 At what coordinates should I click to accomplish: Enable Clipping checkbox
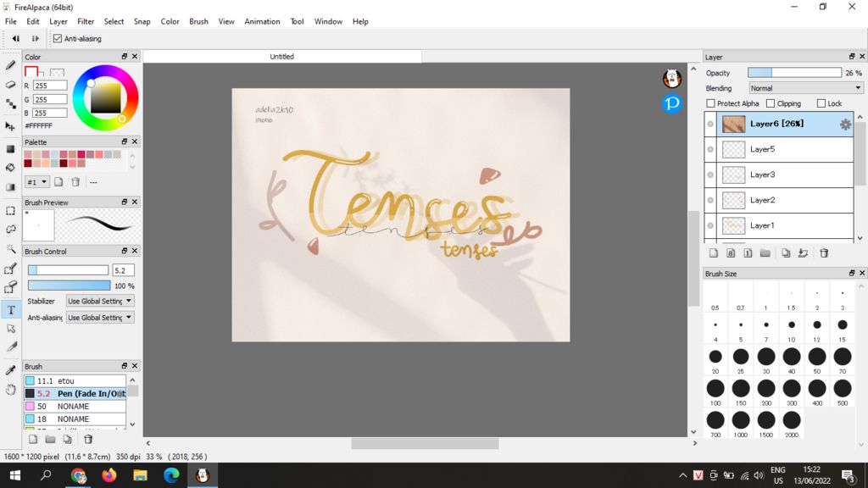[x=771, y=103]
